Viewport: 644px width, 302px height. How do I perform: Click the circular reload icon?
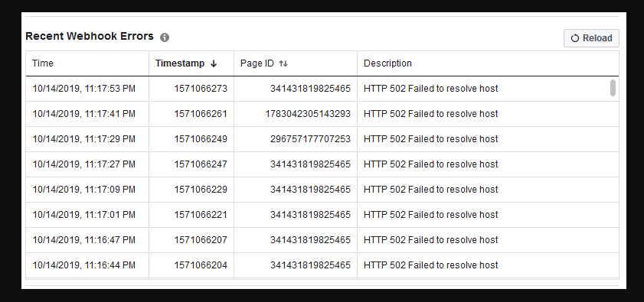tap(575, 38)
